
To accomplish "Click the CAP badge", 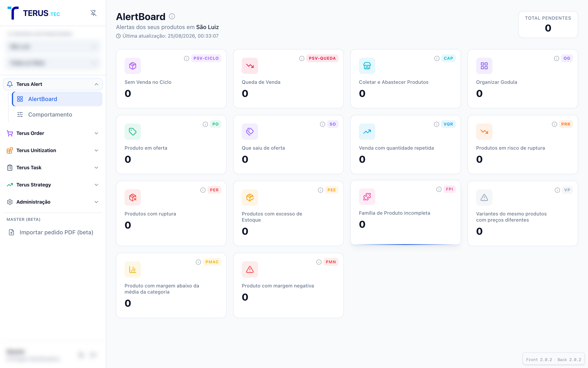I will click(448, 58).
